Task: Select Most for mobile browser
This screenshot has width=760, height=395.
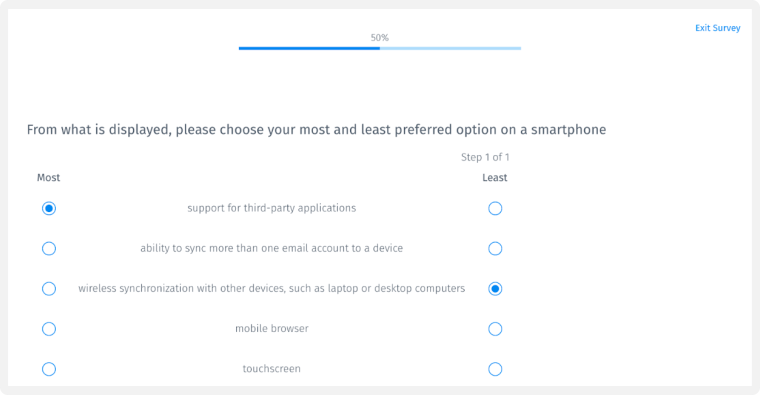Action: click(x=48, y=329)
